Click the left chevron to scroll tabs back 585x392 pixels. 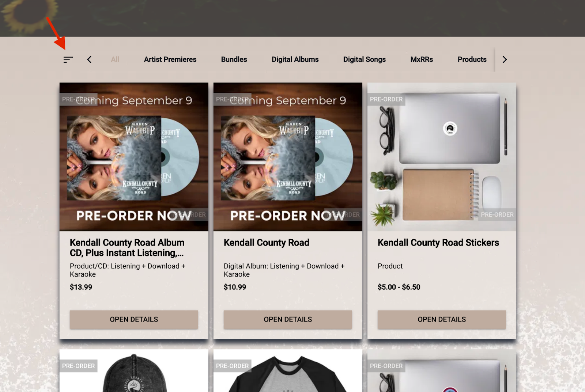tap(89, 60)
